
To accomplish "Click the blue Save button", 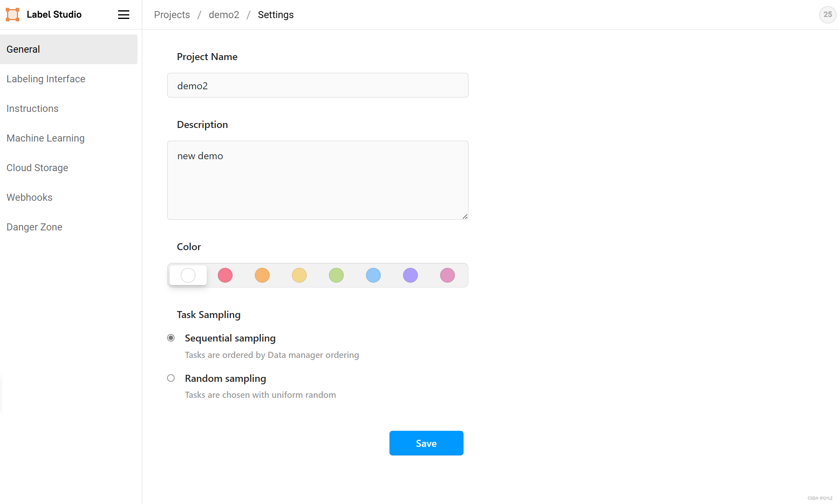I will click(426, 443).
